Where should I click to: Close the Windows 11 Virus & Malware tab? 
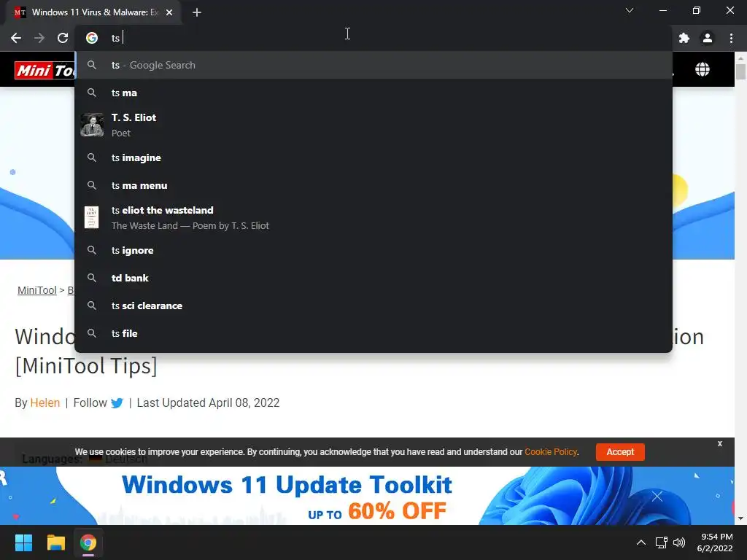point(169,12)
